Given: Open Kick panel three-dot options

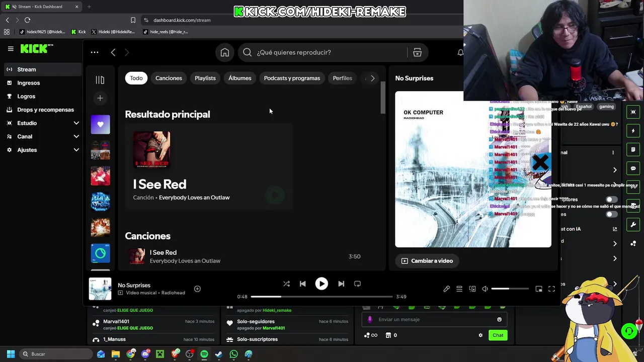Looking at the screenshot, I should point(613,152).
